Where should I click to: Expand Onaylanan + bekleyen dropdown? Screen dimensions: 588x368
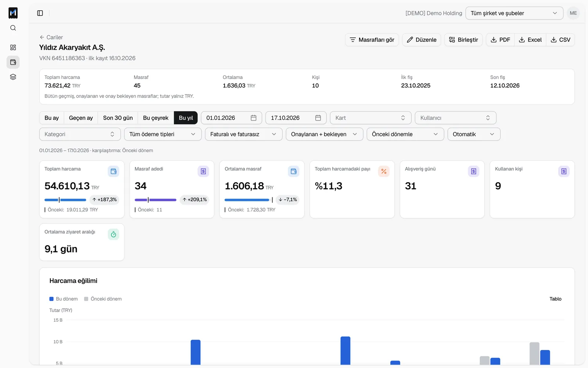[325, 134]
